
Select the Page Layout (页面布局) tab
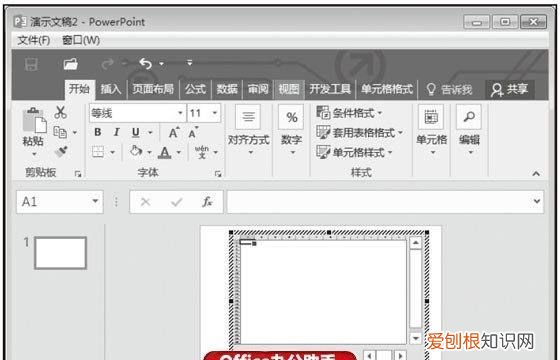coord(153,89)
